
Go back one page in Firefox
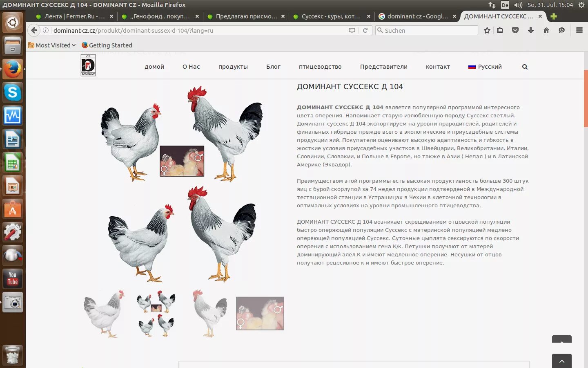34,30
